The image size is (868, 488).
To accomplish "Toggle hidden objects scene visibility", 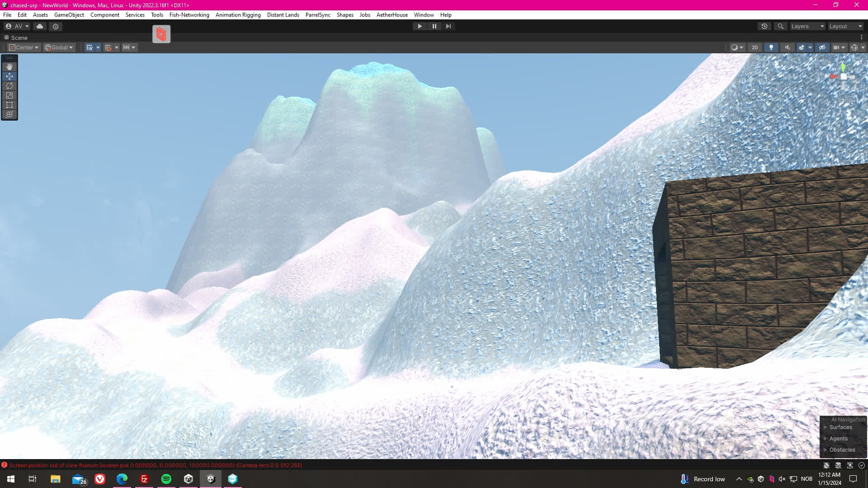I will (x=822, y=47).
